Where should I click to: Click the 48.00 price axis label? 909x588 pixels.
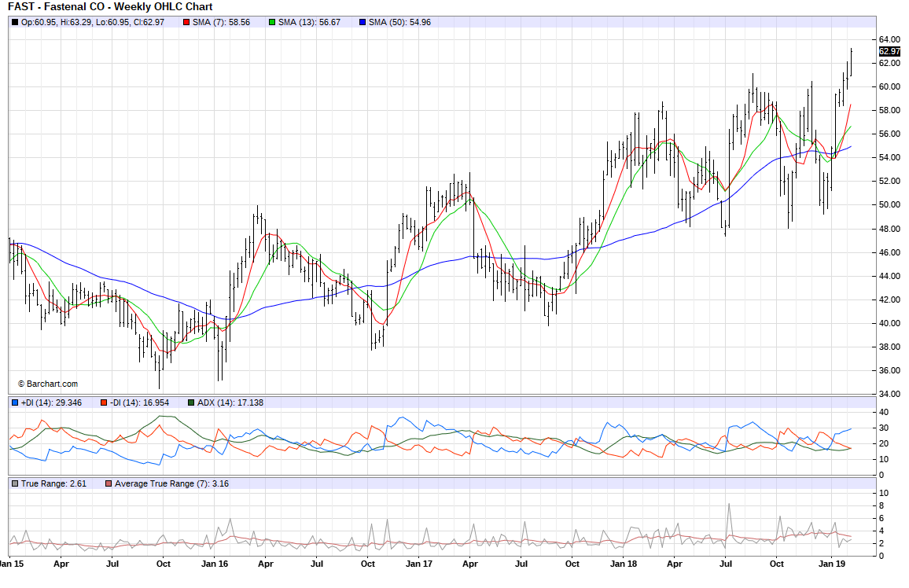(x=889, y=229)
